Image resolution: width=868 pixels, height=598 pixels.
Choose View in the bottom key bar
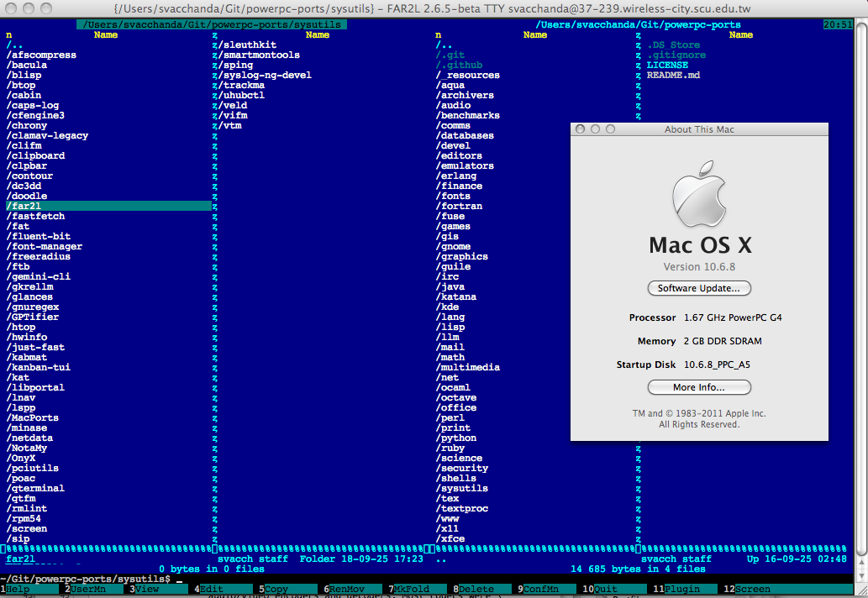(x=147, y=590)
